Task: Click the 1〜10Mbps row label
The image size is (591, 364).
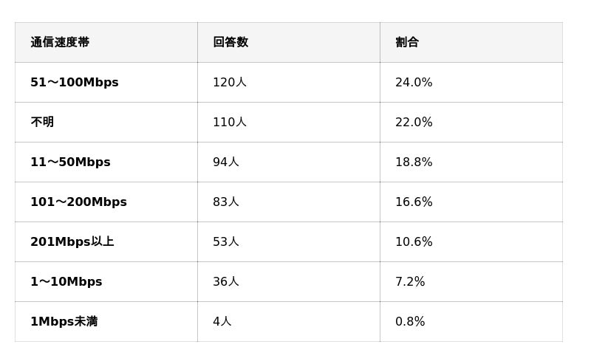Action: coord(66,282)
